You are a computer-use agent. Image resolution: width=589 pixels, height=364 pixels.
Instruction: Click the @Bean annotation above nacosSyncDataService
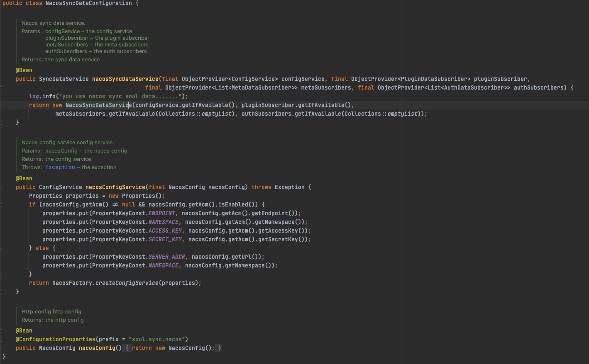point(24,70)
